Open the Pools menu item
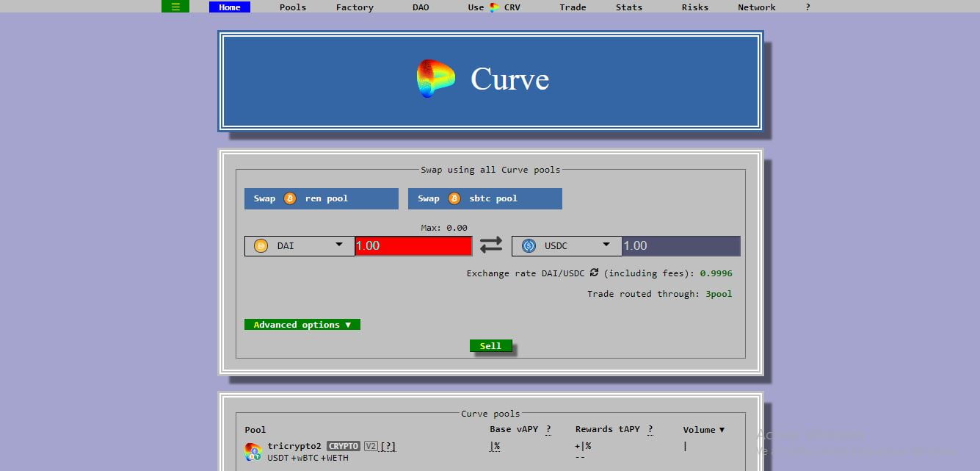The height and width of the screenshot is (471, 980). [293, 7]
